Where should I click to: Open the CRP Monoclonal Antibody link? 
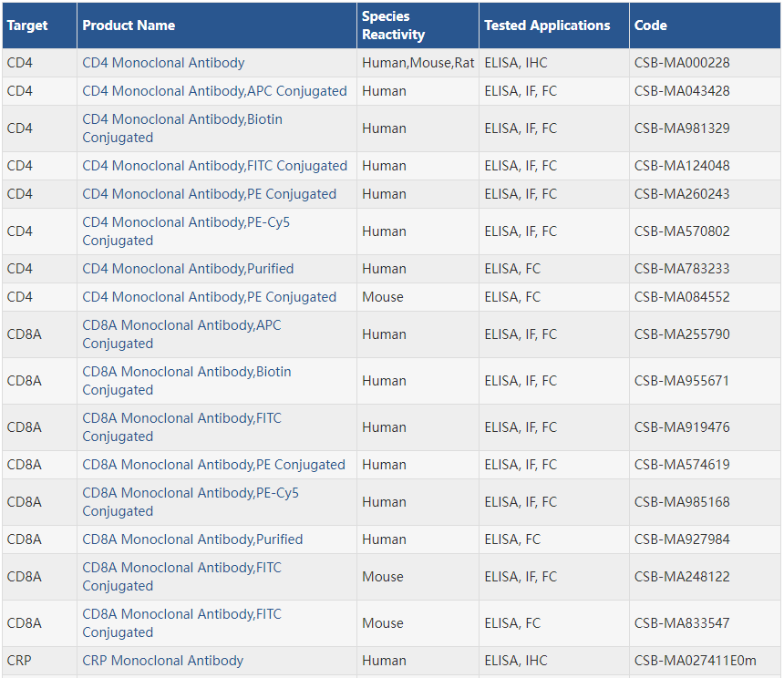[x=162, y=661]
